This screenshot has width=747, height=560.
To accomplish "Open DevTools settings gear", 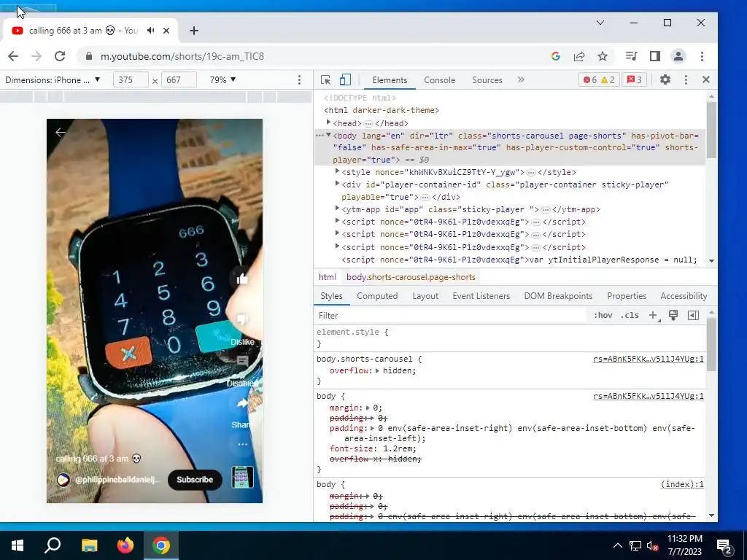I will pyautogui.click(x=665, y=80).
